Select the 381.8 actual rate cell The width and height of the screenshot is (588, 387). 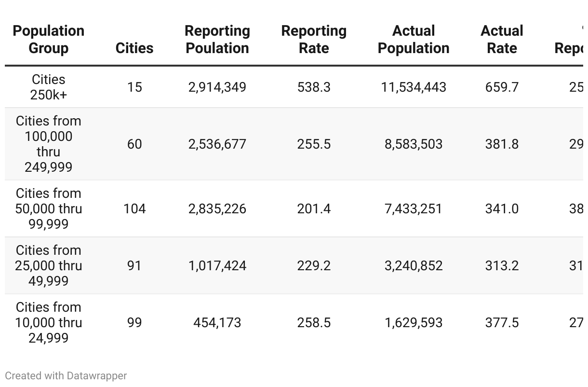pyautogui.click(x=502, y=144)
